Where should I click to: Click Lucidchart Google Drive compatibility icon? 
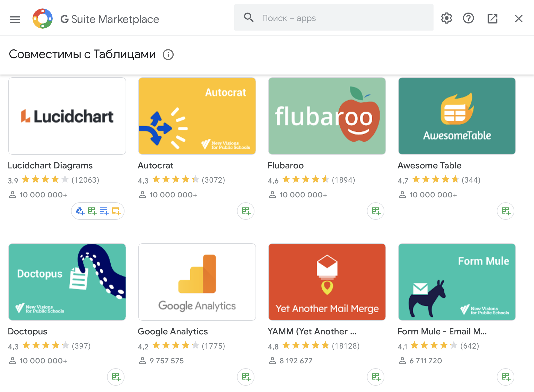coord(80,211)
